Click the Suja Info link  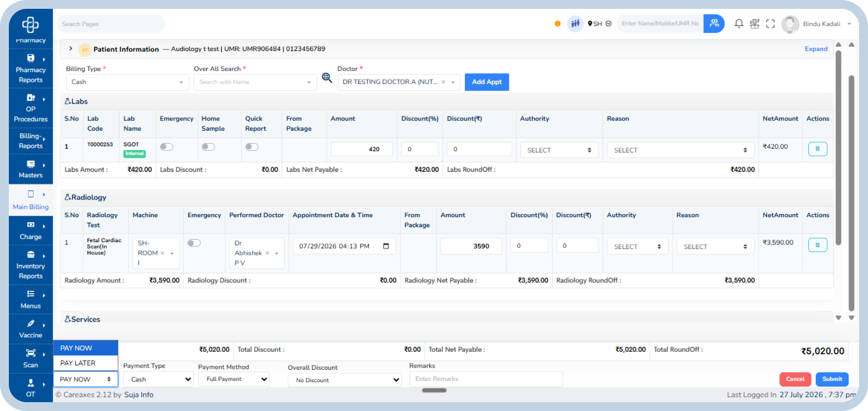point(139,395)
